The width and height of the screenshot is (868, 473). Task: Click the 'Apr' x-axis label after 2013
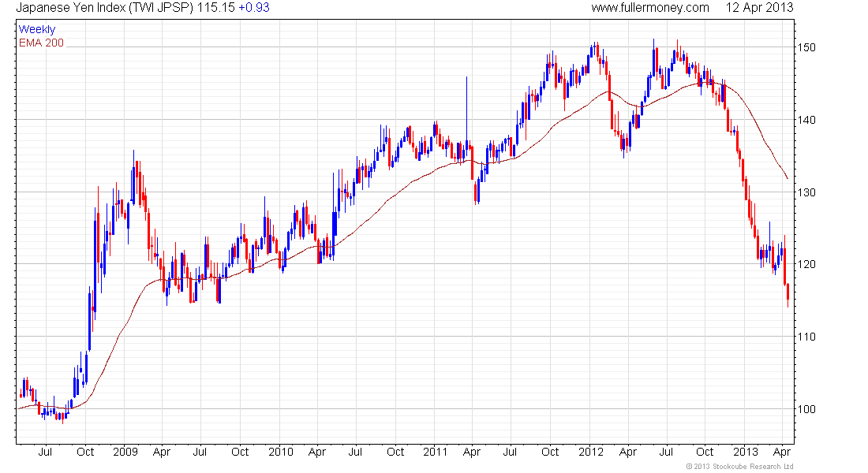[x=781, y=452]
